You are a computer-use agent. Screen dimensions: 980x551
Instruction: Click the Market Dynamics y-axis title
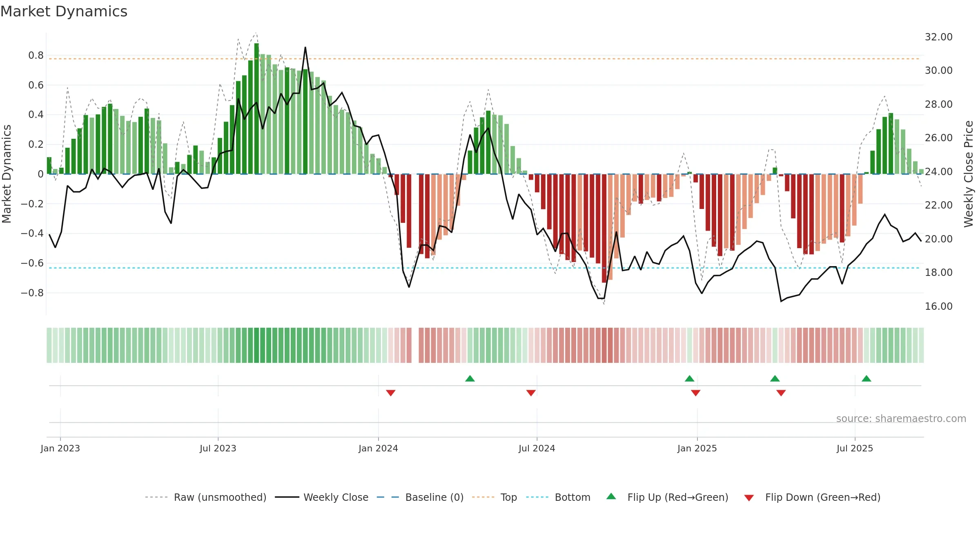pyautogui.click(x=7, y=174)
